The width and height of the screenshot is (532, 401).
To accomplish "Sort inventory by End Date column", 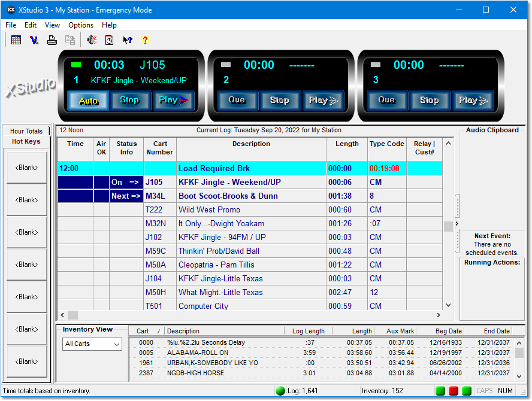I will coord(488,331).
